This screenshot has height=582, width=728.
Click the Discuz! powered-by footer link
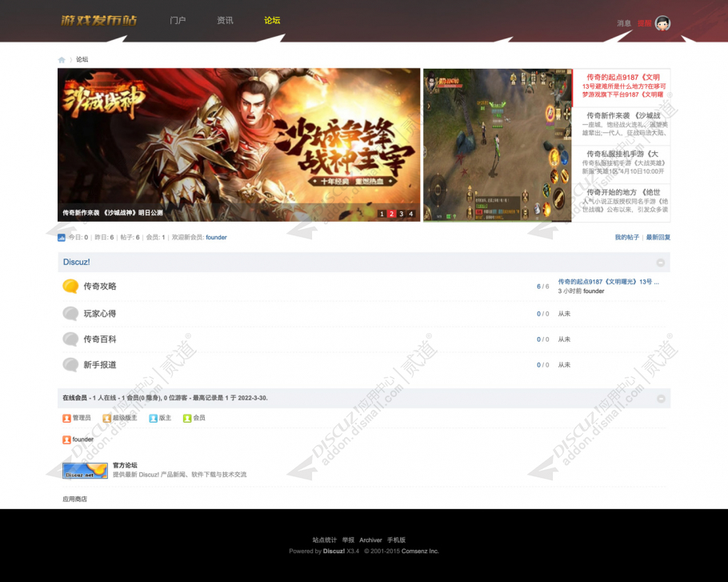[334, 552]
